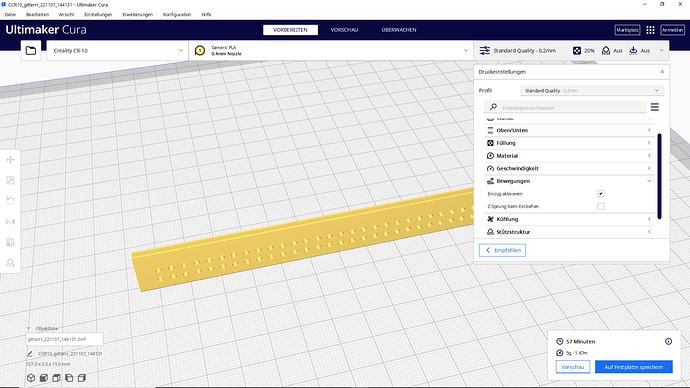The image size is (690, 388).
Task: Close the Druckeinstellungen panel
Action: pyautogui.click(x=662, y=72)
